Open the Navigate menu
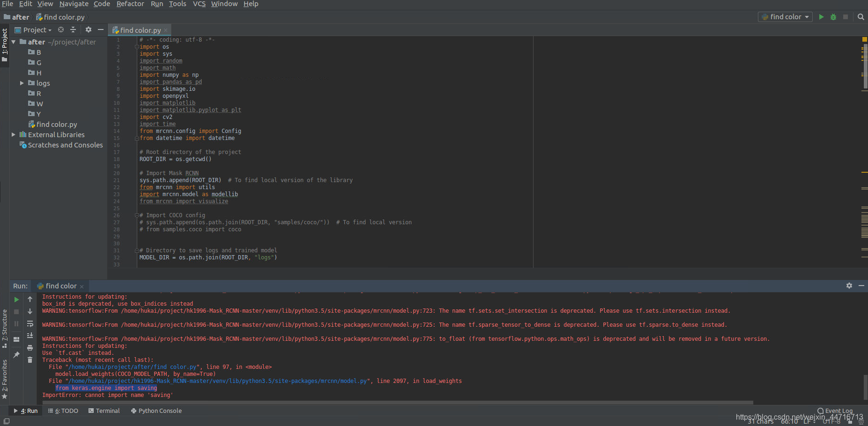The height and width of the screenshot is (426, 868). click(74, 4)
